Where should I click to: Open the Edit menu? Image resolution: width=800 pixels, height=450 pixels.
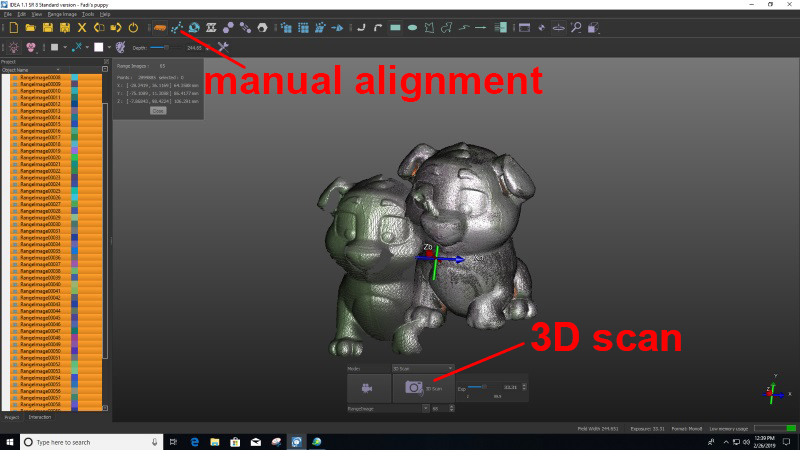22,14
